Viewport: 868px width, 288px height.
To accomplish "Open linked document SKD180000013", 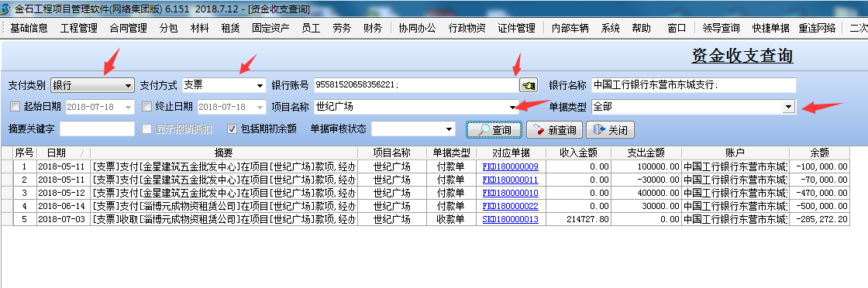I will 510,219.
